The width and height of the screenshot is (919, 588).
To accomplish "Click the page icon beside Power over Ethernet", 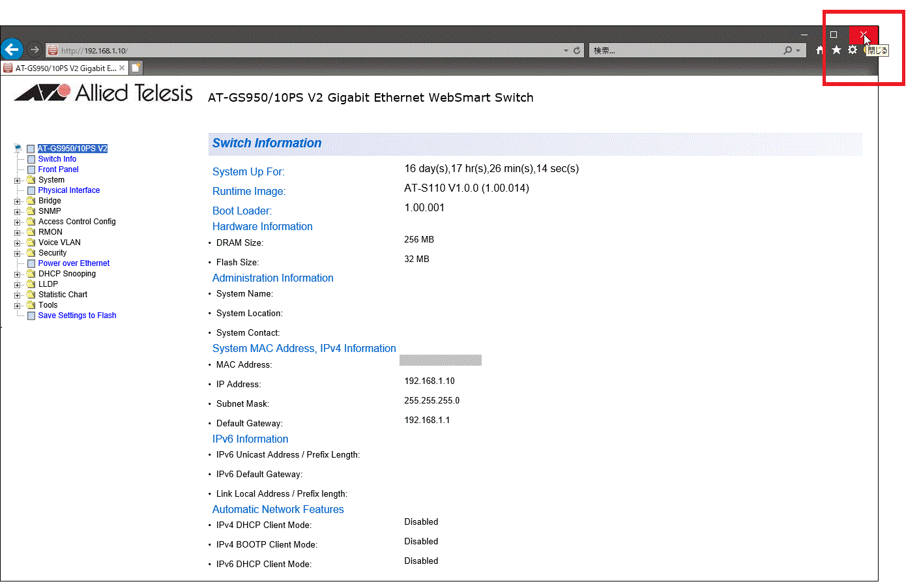I will pyautogui.click(x=31, y=263).
